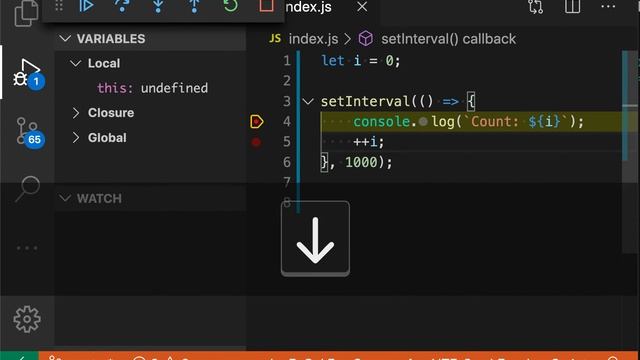
Task: Click the inline breakpoint dot before log
Action: pos(423,121)
